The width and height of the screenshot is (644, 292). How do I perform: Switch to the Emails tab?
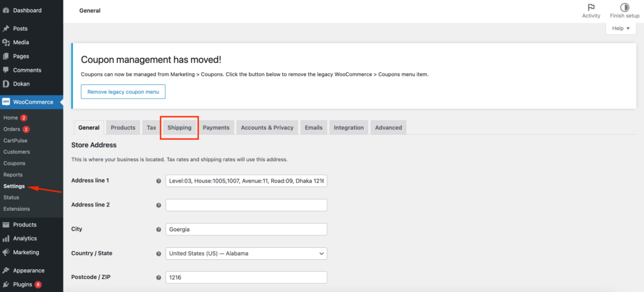(x=314, y=128)
